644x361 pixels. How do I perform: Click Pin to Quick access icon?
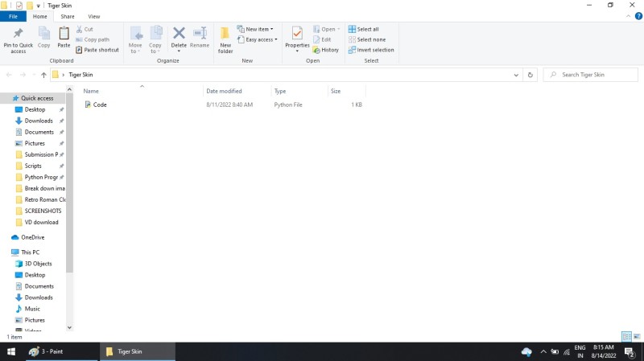coord(18,33)
